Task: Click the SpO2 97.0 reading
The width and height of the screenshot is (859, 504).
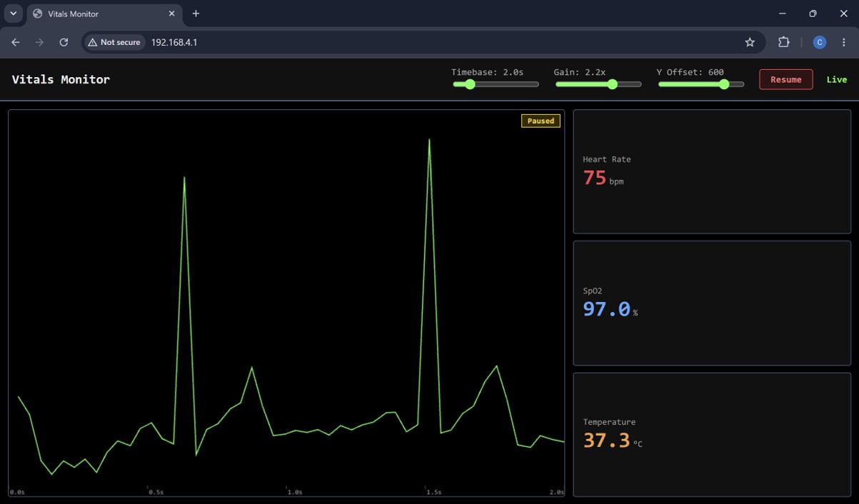Action: (611, 309)
